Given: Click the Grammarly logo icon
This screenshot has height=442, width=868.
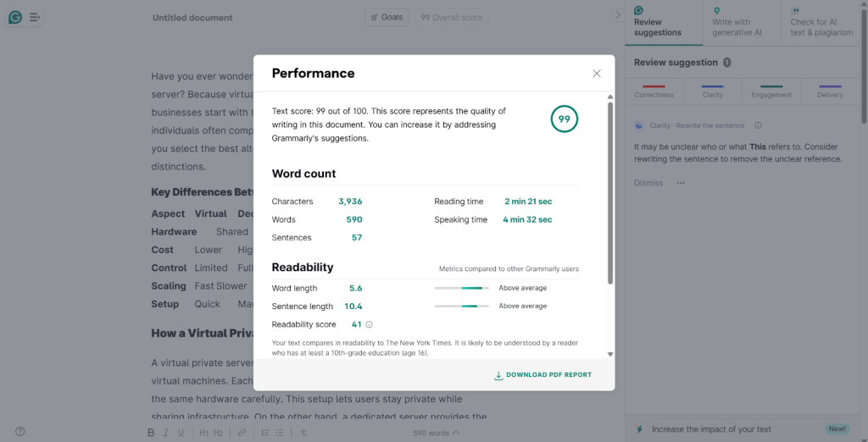Looking at the screenshot, I should click(x=15, y=17).
